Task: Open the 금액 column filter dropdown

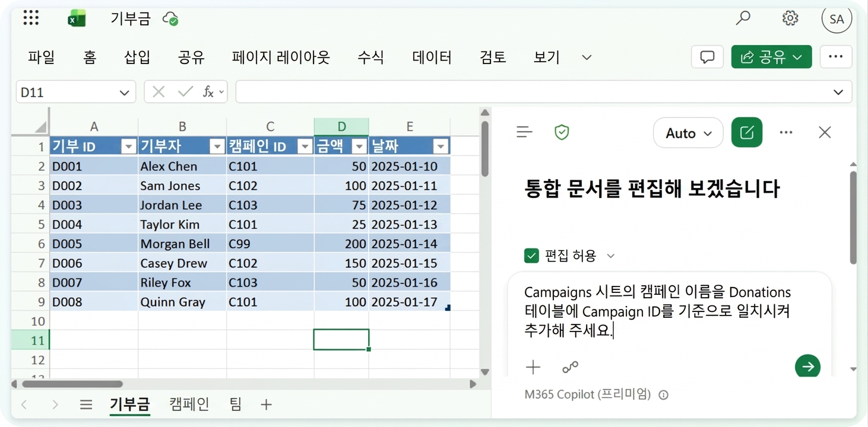Action: [x=359, y=146]
